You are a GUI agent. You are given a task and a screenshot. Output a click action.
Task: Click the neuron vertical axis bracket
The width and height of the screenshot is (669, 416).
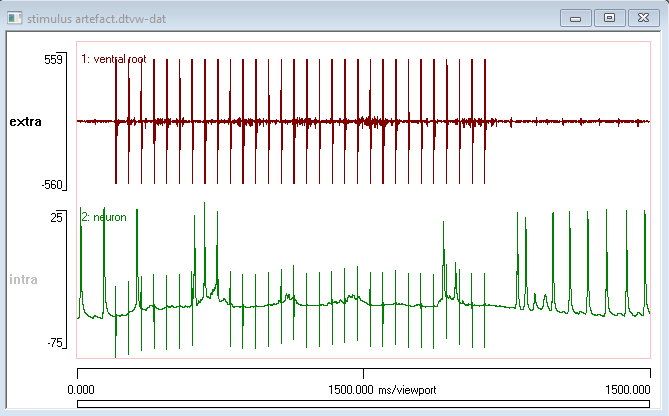point(64,279)
